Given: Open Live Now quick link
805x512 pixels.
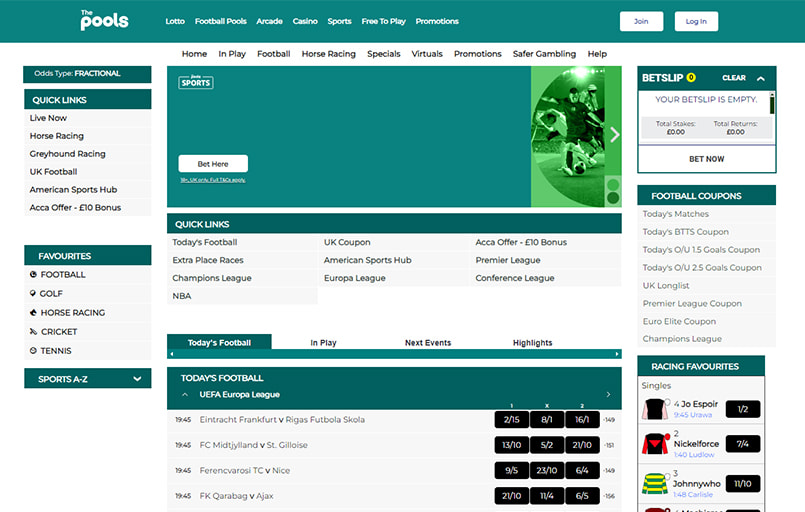Looking at the screenshot, I should point(87,118).
